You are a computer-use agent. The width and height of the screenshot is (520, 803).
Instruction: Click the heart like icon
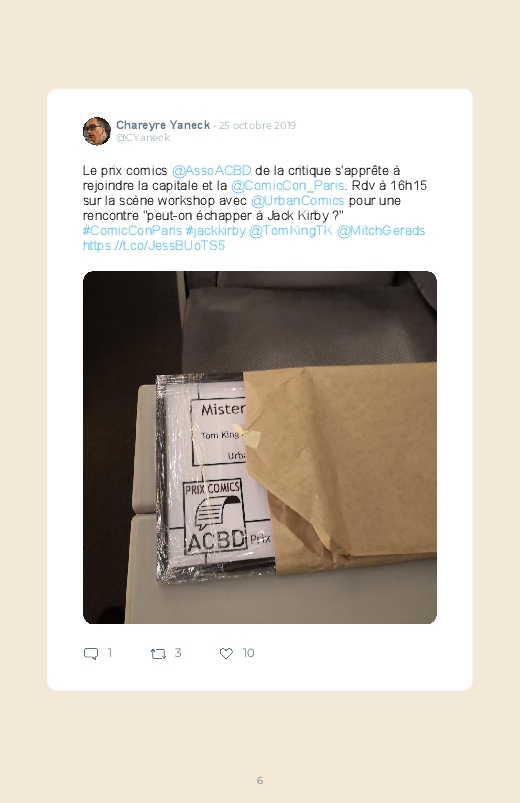click(226, 653)
